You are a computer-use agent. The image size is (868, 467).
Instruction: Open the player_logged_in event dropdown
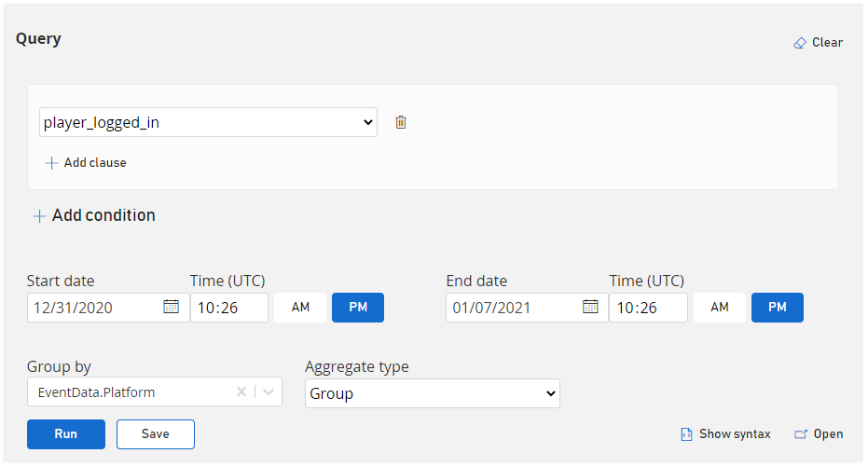[x=208, y=122]
